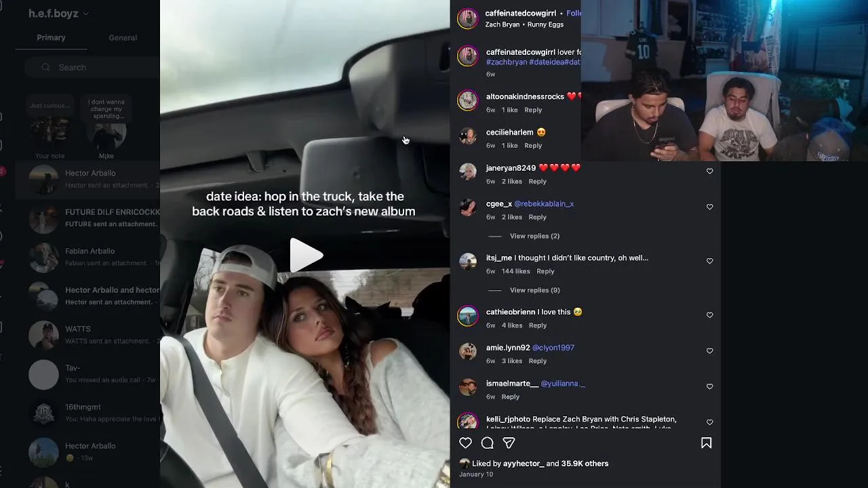This screenshot has width=868, height=488.
Task: Expand View replies (2) under cgee_x
Action: [x=534, y=236]
